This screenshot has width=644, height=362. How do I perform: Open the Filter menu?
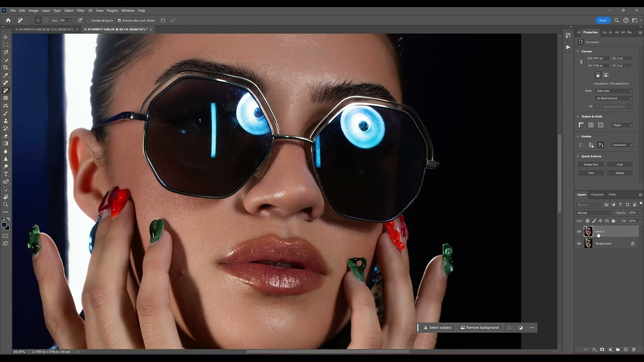[80, 11]
